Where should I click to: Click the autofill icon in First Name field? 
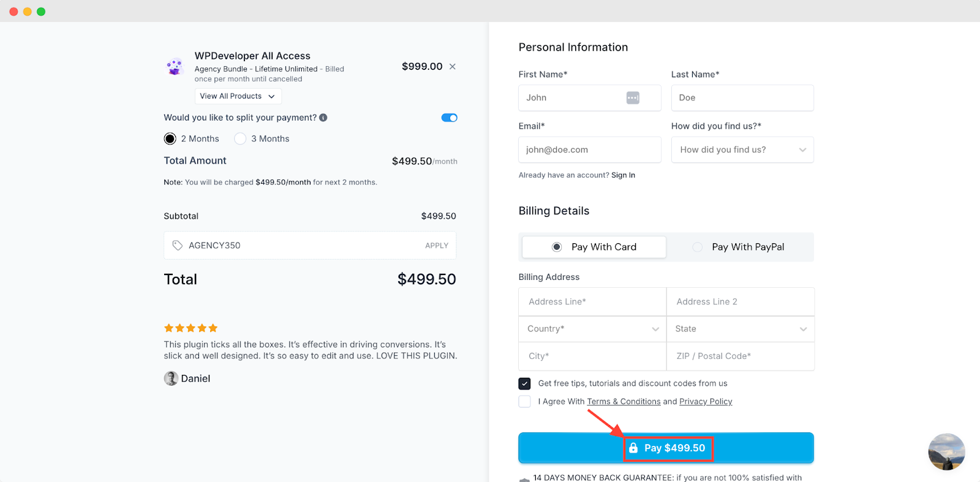(633, 98)
